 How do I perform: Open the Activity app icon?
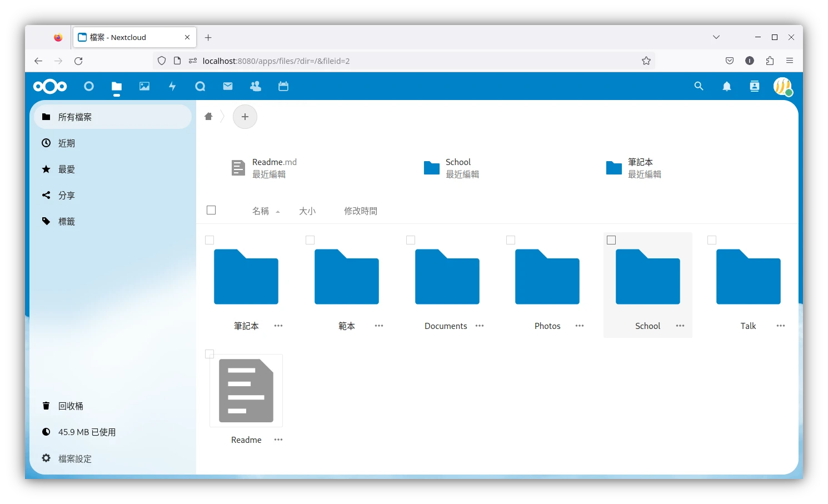(172, 86)
